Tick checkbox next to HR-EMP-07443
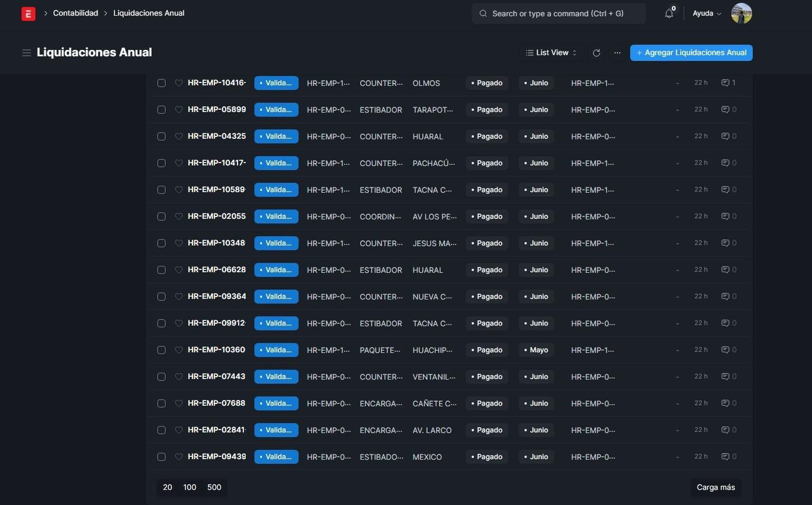Image resolution: width=812 pixels, height=505 pixels. pos(161,377)
